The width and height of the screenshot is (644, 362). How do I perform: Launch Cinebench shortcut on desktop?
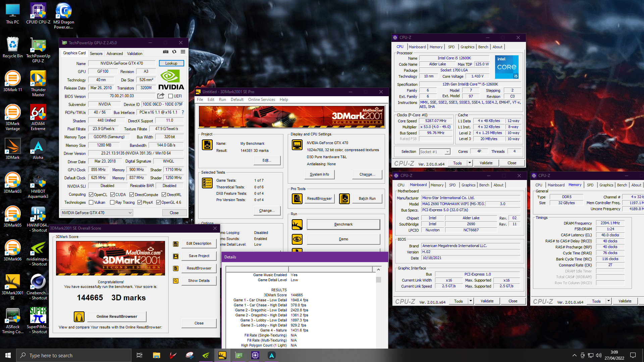click(38, 287)
